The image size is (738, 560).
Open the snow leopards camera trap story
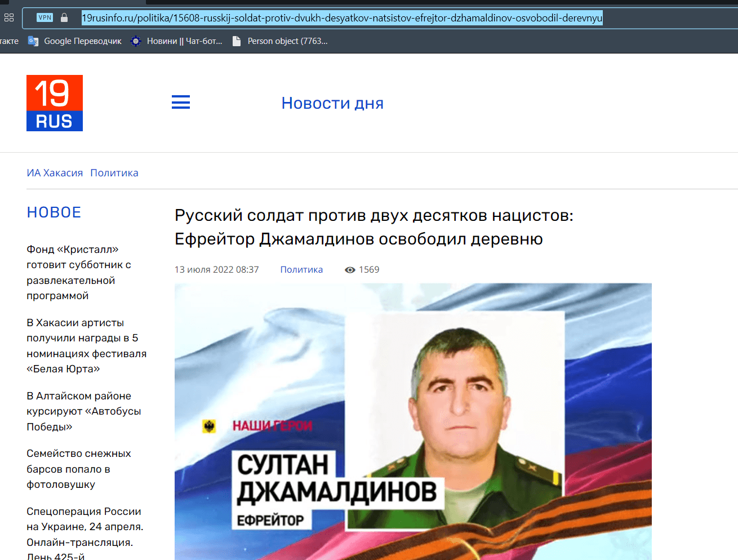pyautogui.click(x=79, y=469)
